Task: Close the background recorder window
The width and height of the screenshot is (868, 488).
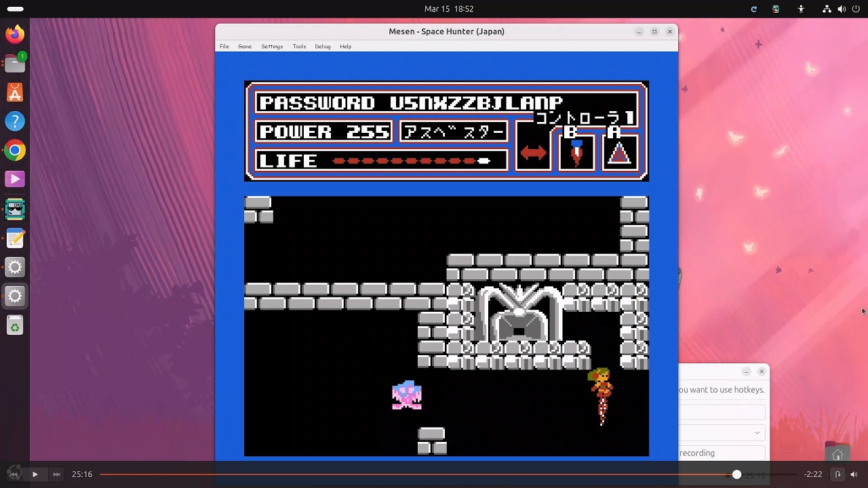Action: point(762,371)
